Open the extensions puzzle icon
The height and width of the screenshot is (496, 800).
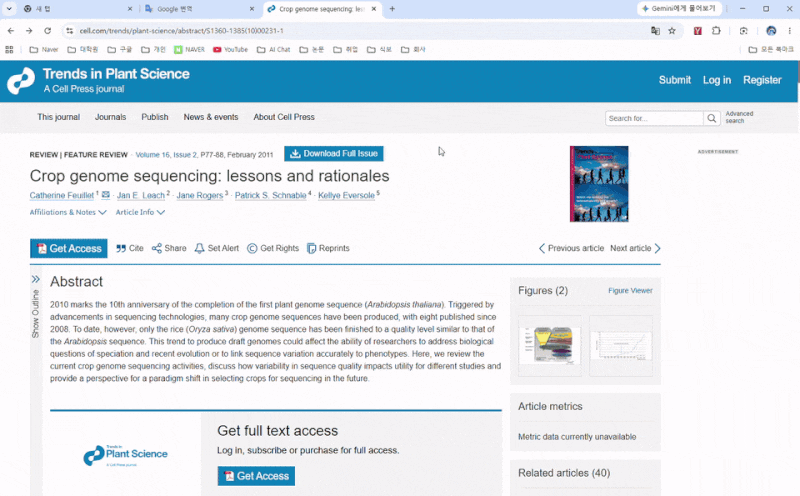[716, 31]
